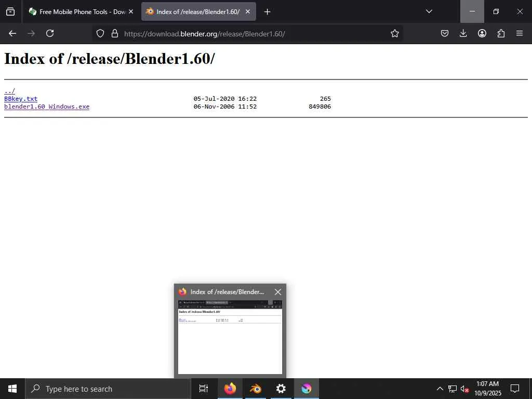
Task: Switch to Blender from the taskbar
Action: [256, 389]
